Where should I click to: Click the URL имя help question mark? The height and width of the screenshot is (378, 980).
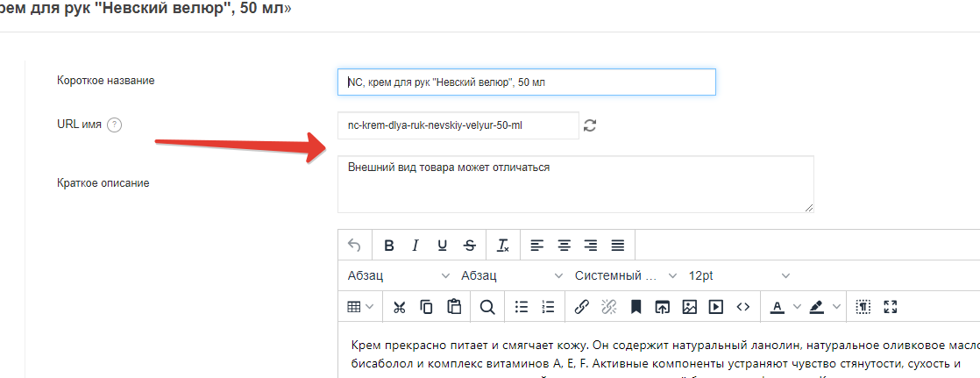(114, 125)
